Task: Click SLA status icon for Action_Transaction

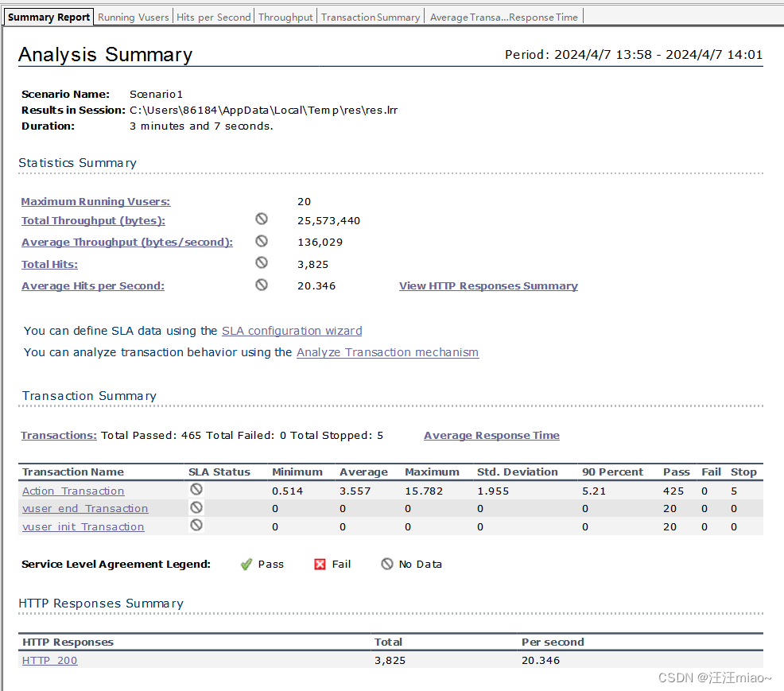Action: pyautogui.click(x=196, y=489)
